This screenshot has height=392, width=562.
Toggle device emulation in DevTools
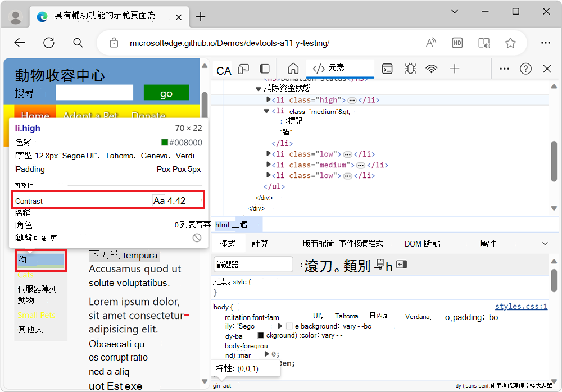[243, 69]
